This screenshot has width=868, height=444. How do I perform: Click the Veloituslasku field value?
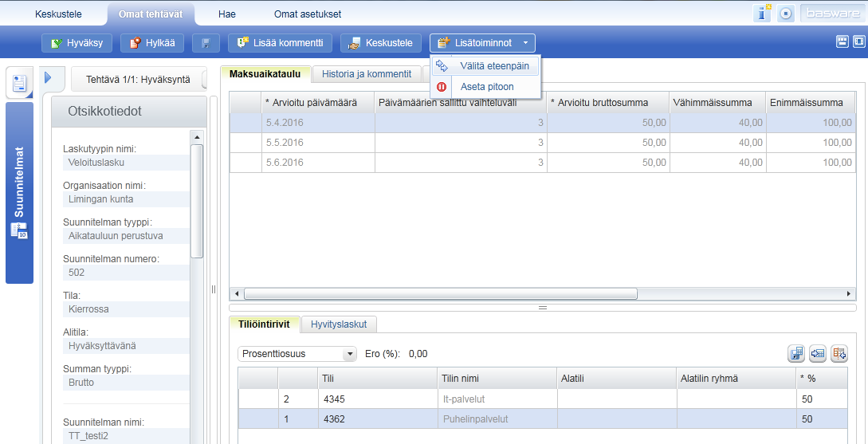[x=126, y=163]
